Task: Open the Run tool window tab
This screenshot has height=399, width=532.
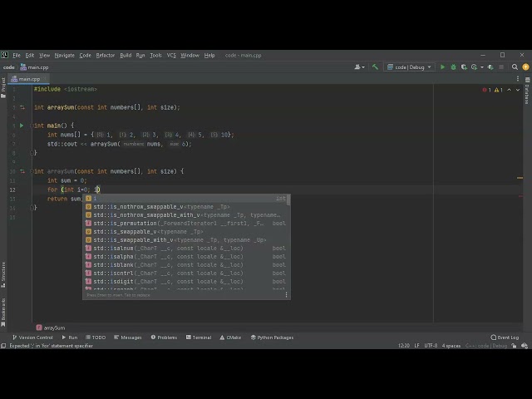Action: [70, 337]
